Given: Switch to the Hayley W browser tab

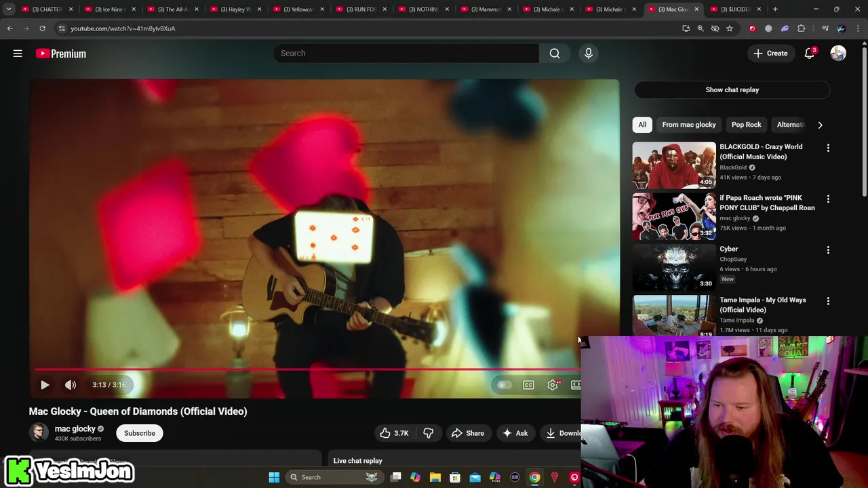Looking at the screenshot, I should (234, 9).
